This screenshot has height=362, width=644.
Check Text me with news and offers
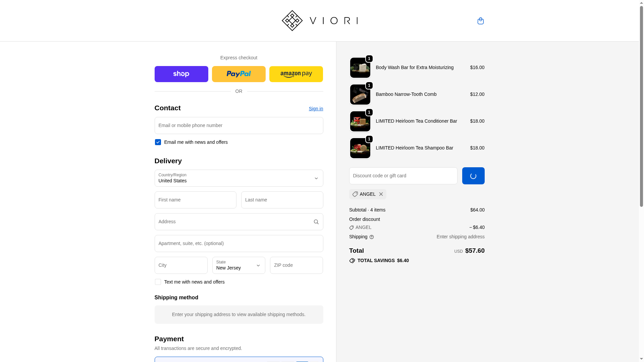158,282
